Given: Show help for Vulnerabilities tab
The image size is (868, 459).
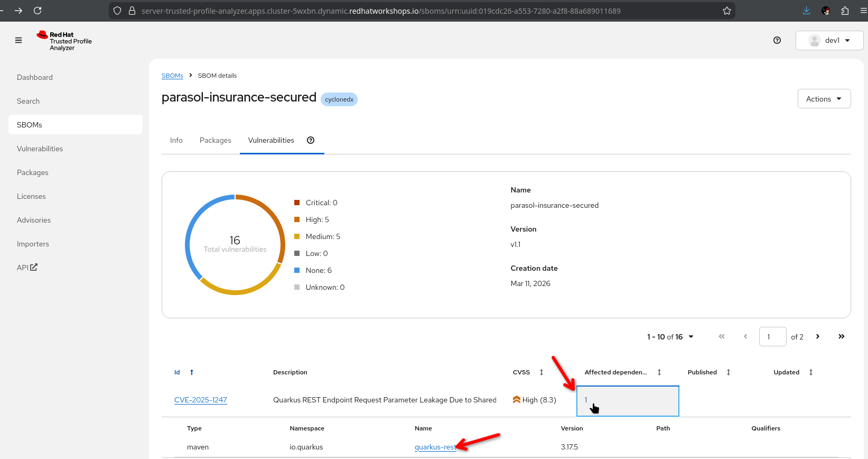Looking at the screenshot, I should 311,140.
